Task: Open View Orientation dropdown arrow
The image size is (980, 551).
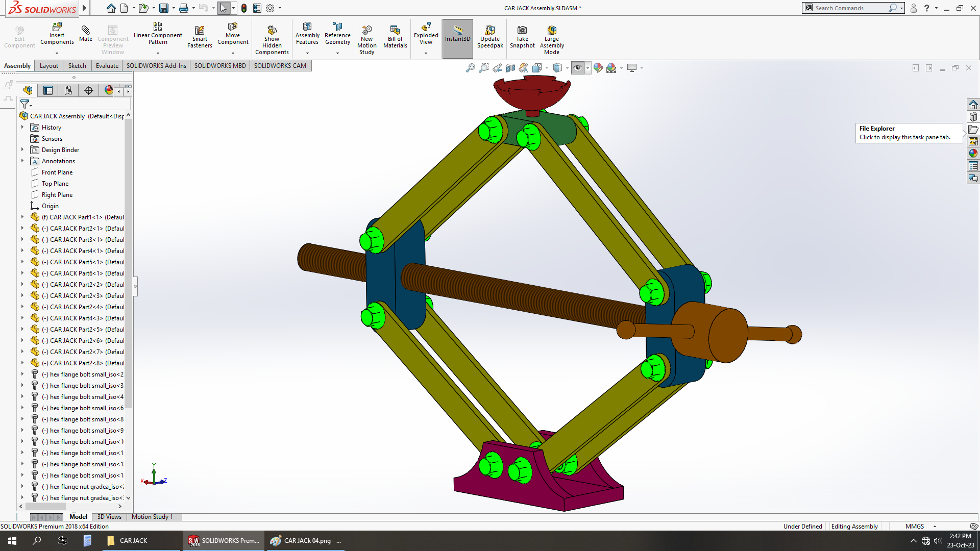Action: [547, 68]
